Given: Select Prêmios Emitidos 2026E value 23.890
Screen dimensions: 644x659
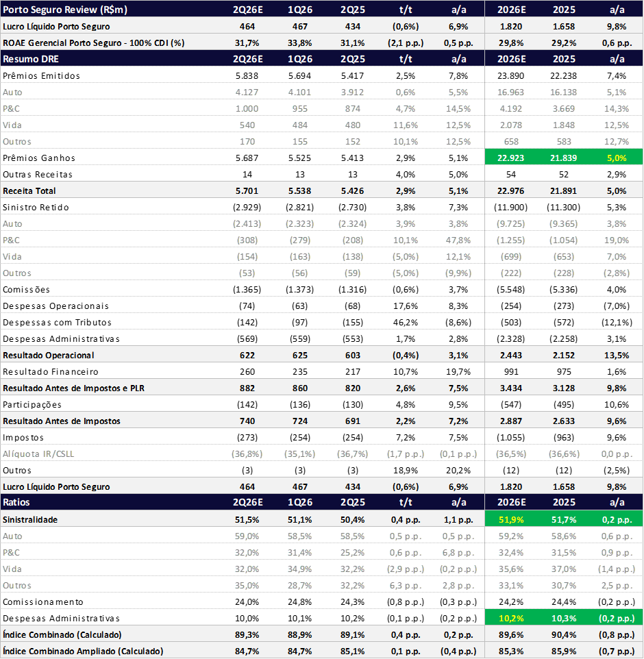Looking at the screenshot, I should click(x=511, y=75).
